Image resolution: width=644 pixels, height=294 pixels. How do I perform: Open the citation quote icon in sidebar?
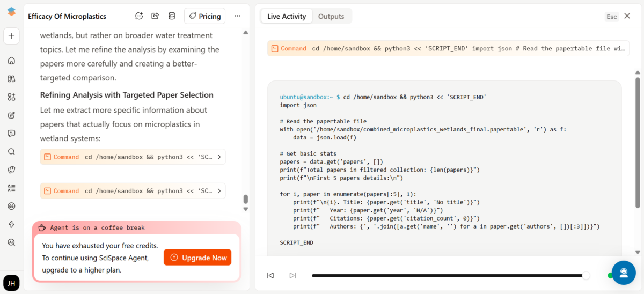[x=11, y=206]
